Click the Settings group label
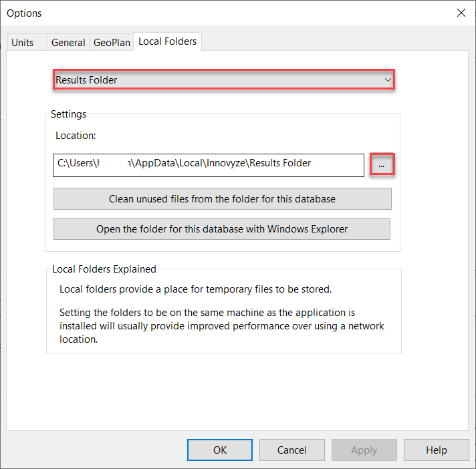This screenshot has height=469, width=476. coord(68,114)
